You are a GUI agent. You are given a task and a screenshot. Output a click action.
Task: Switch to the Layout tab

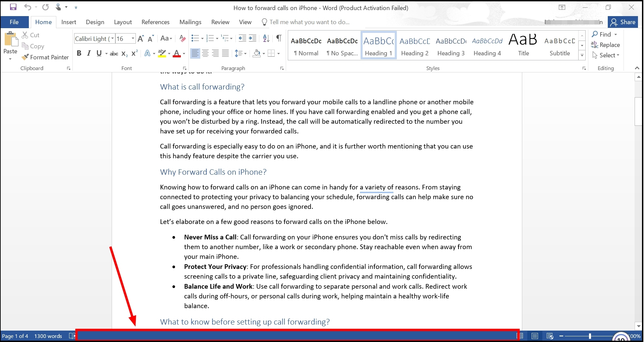tap(123, 22)
